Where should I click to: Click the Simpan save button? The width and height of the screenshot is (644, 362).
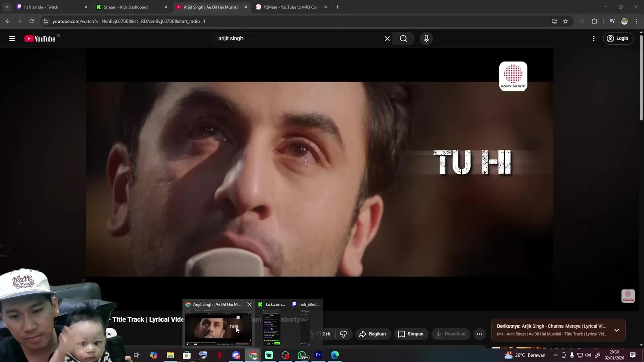(x=411, y=334)
